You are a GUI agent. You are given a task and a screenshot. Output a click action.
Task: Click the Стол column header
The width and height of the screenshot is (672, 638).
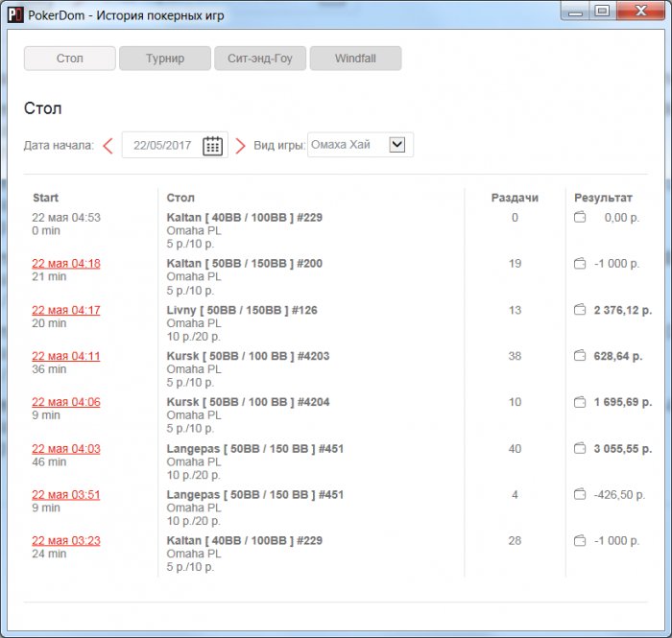tap(180, 198)
